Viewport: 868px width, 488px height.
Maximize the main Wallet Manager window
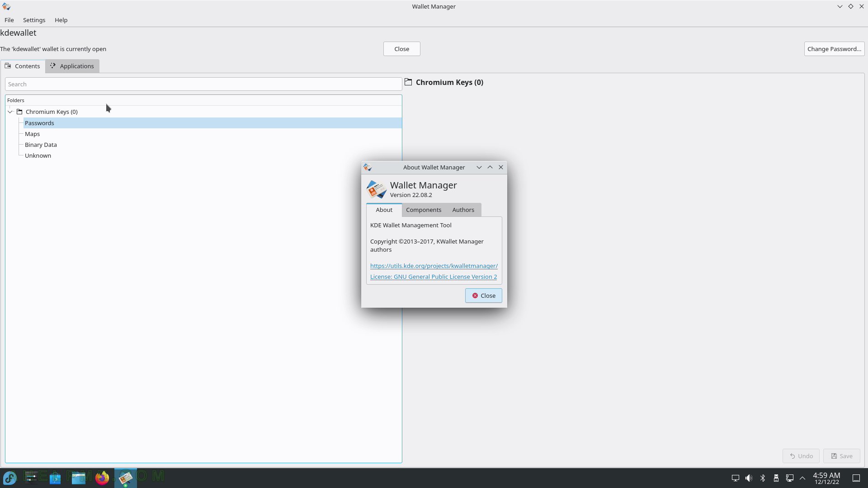pyautogui.click(x=851, y=6)
